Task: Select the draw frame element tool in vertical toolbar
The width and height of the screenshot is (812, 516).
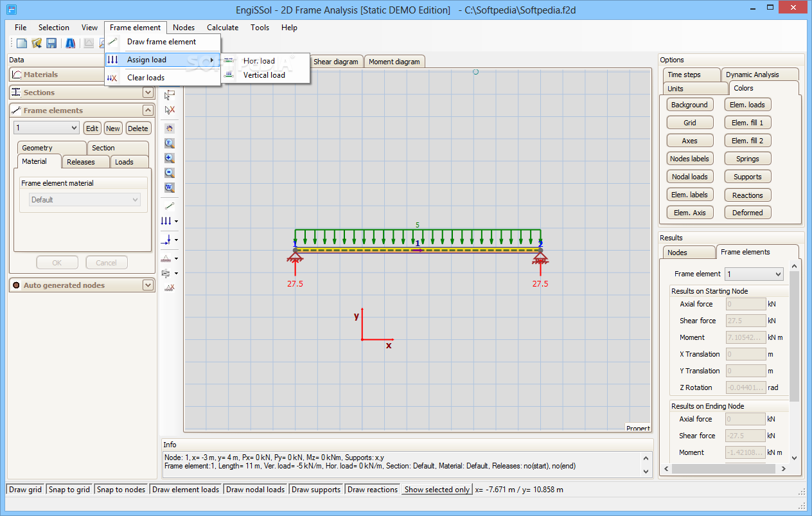Action: [170, 206]
